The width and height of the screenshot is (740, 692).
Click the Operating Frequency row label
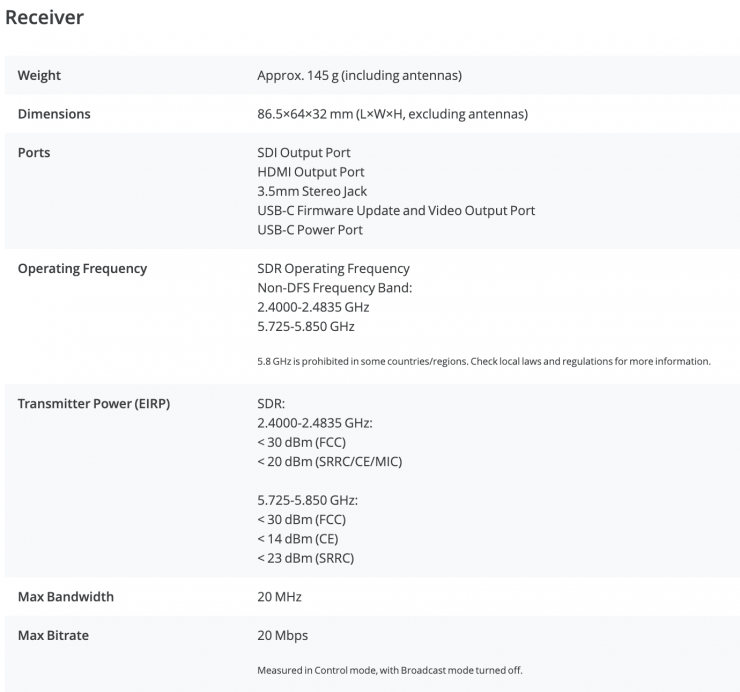coord(82,268)
